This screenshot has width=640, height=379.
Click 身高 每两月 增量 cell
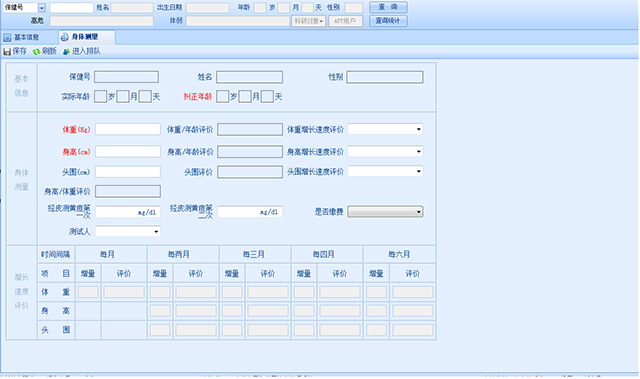(x=160, y=311)
